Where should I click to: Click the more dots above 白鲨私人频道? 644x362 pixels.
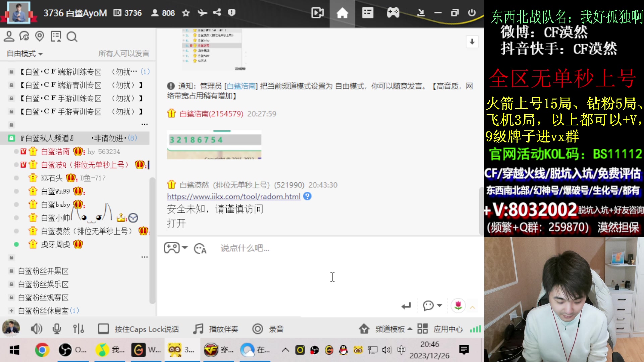(x=145, y=124)
